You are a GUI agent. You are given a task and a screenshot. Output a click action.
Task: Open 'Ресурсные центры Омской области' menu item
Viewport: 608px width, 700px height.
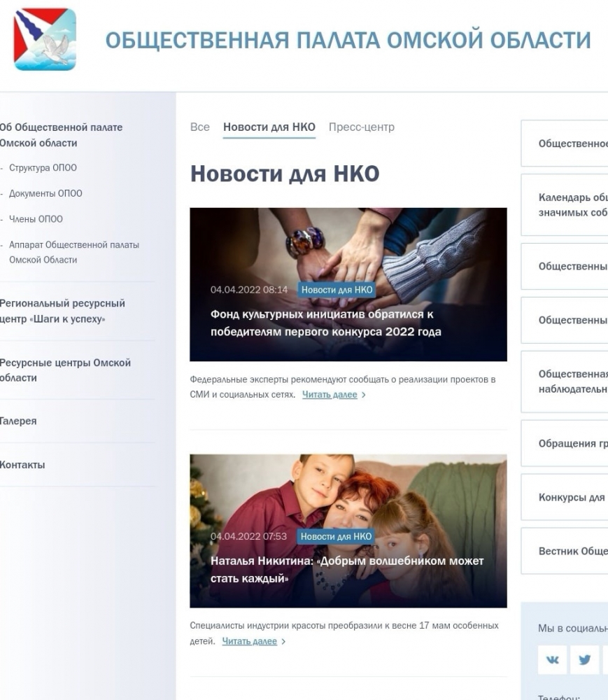point(65,370)
